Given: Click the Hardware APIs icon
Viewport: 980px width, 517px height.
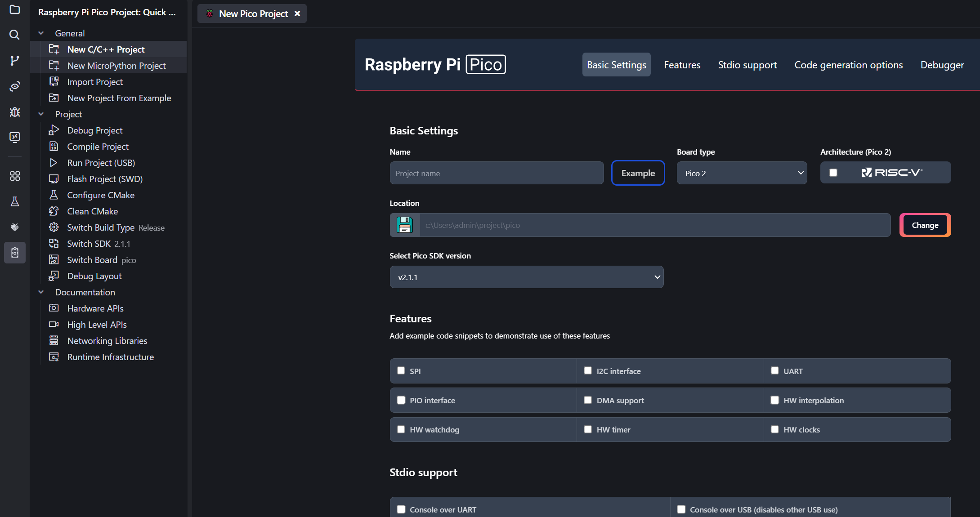Looking at the screenshot, I should [54, 308].
